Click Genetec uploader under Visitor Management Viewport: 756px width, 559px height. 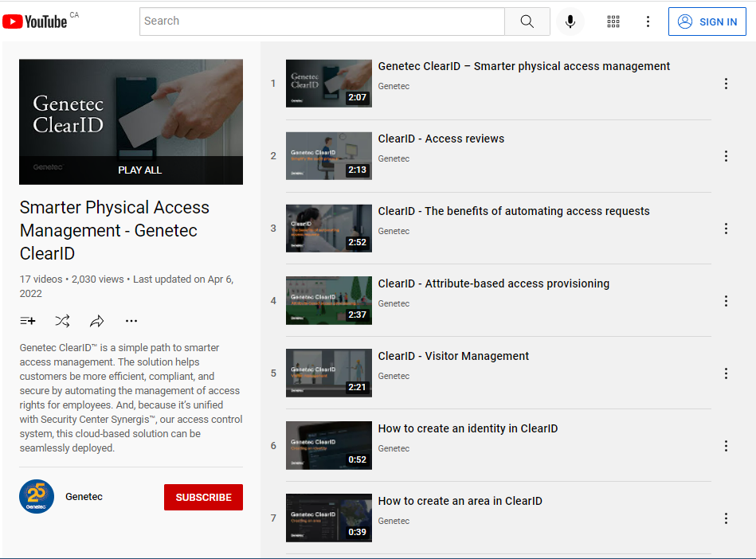click(394, 377)
